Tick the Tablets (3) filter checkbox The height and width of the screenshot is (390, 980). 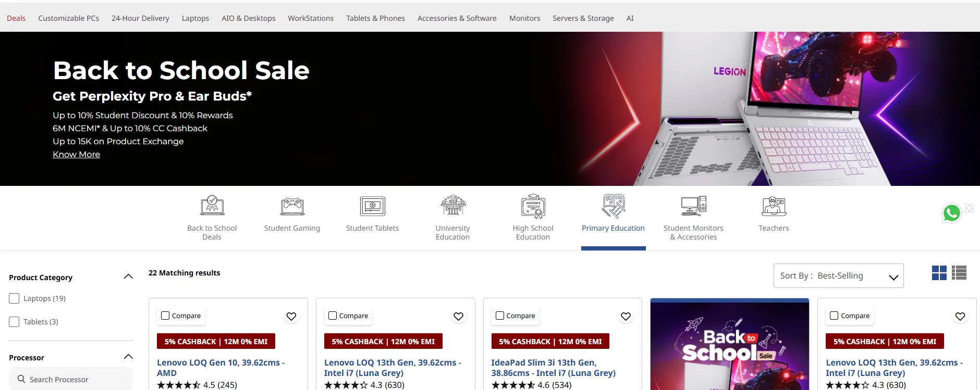[x=14, y=322]
